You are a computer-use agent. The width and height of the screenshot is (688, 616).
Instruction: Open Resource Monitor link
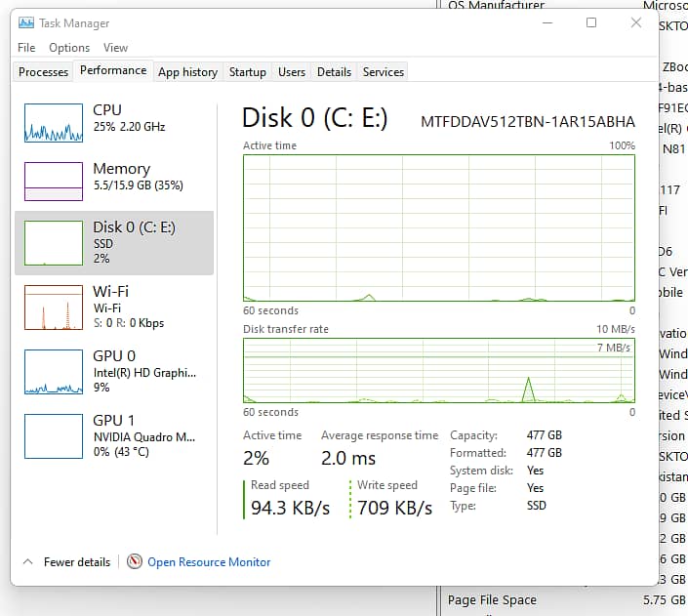pyautogui.click(x=209, y=562)
